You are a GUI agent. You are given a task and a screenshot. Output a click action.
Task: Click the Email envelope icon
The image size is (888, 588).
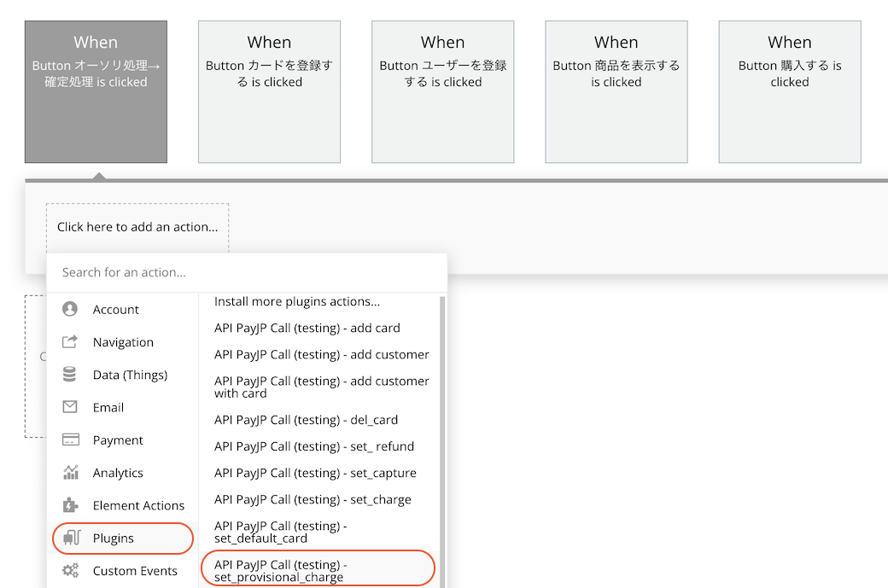coord(70,407)
